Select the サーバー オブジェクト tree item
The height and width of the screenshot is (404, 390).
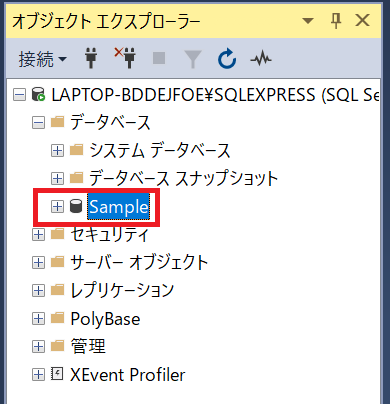139,262
